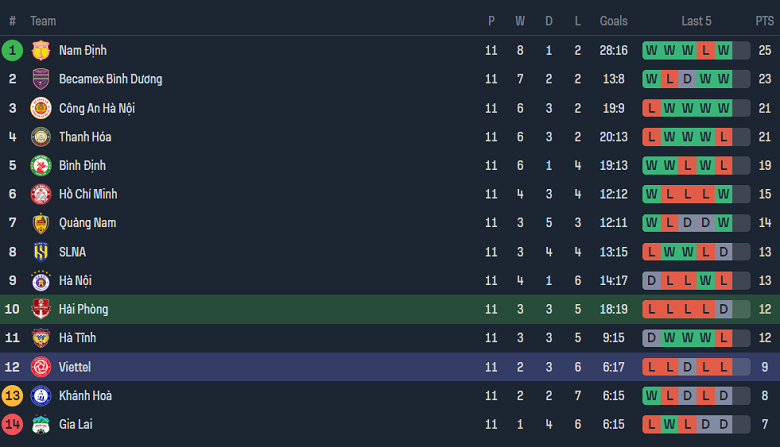Click the Goals column header
The width and height of the screenshot is (780, 447).
click(x=614, y=21)
